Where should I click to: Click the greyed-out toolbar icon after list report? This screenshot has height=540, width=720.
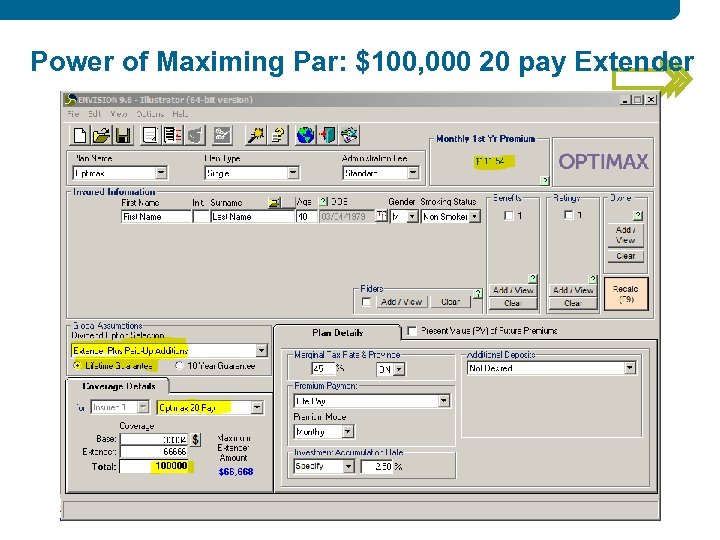[195, 135]
